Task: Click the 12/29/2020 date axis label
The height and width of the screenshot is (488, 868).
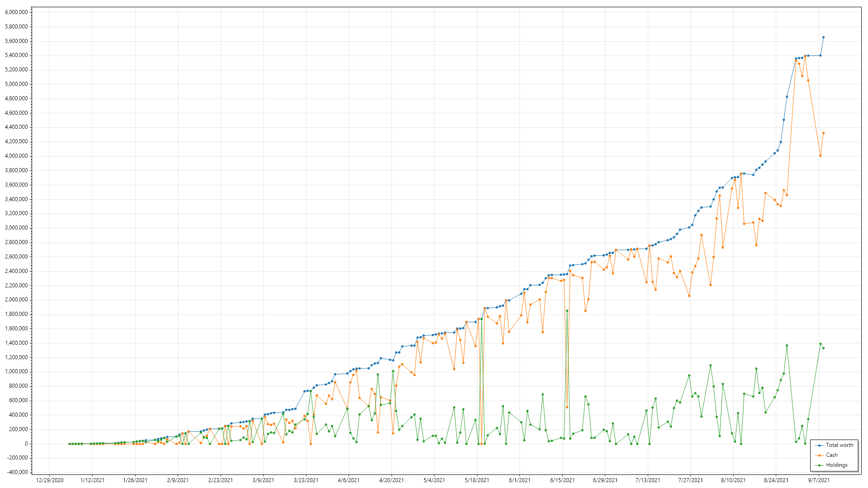Action: pos(50,480)
